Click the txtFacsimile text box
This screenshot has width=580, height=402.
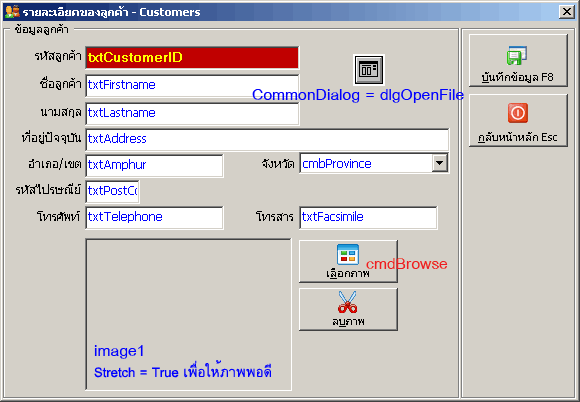(x=368, y=217)
